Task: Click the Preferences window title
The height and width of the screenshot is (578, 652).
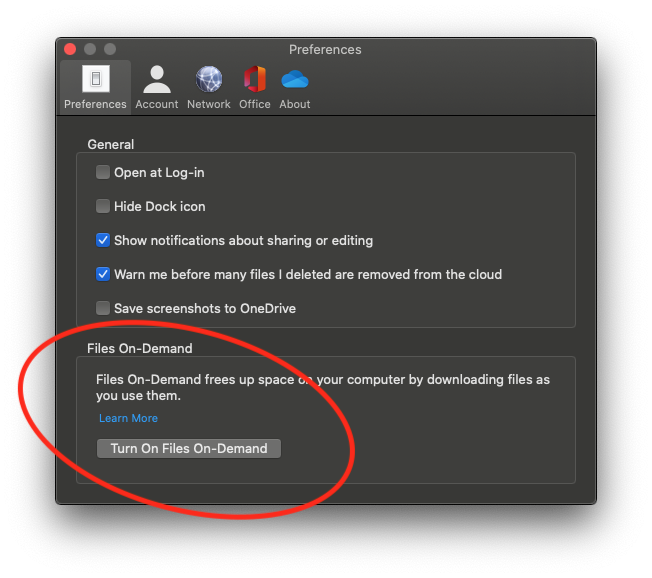Action: pos(325,49)
